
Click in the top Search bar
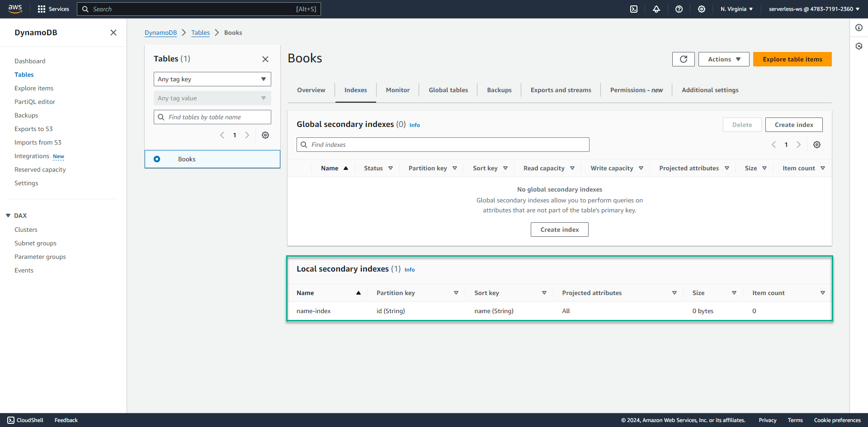(x=199, y=9)
